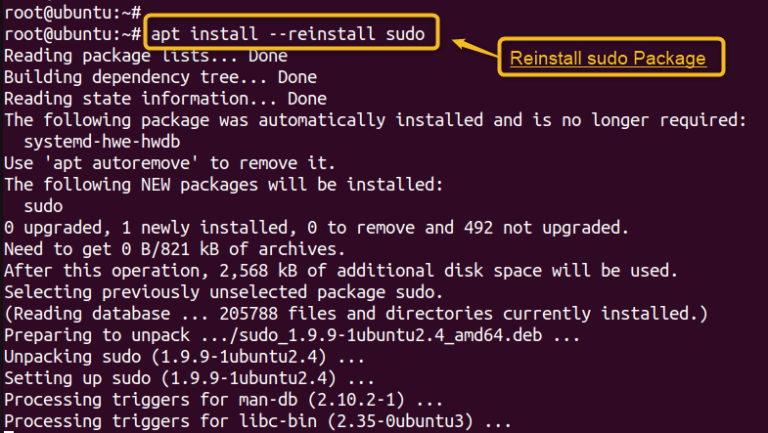Click the 'Selecting previously unselected package sudo' line
The width and height of the screenshot is (768, 433).
223,292
